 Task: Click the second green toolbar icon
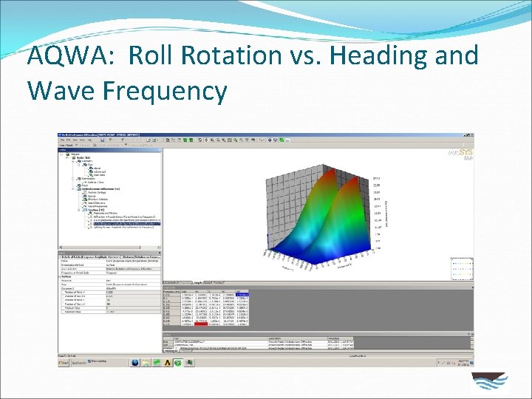pyautogui.click(x=191, y=140)
